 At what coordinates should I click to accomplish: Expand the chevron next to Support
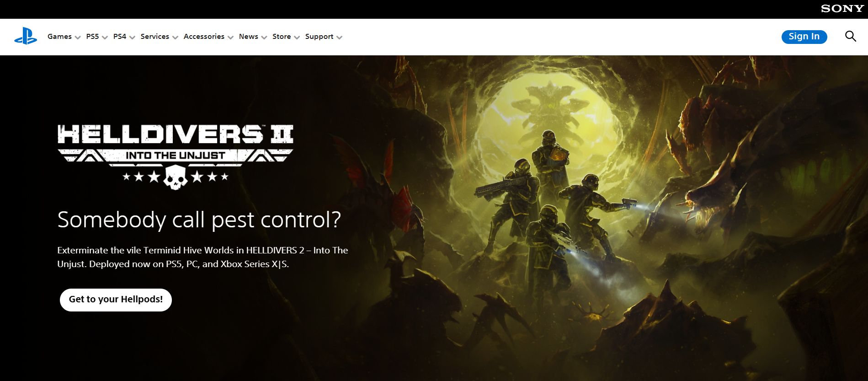click(x=339, y=38)
